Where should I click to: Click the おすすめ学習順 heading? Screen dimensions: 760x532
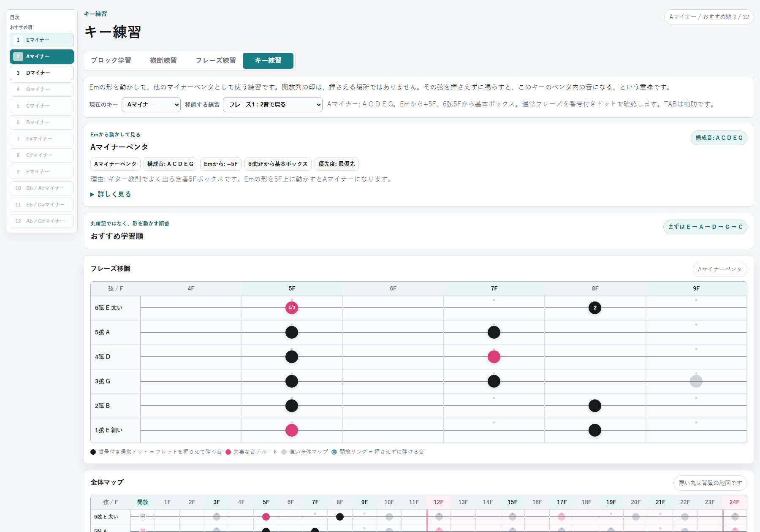tap(117, 236)
